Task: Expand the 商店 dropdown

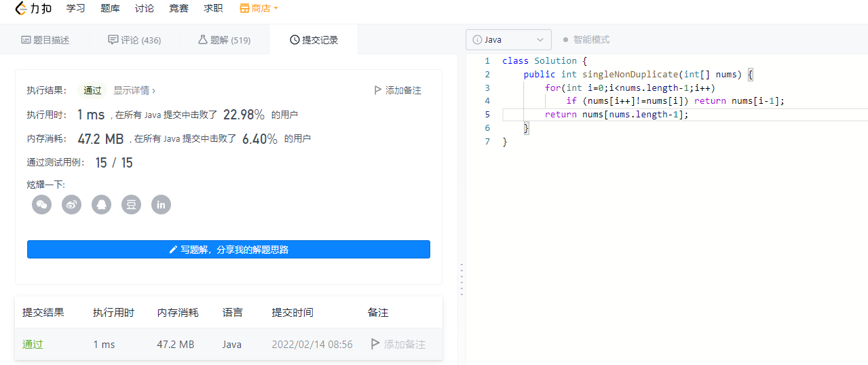Action: [259, 9]
